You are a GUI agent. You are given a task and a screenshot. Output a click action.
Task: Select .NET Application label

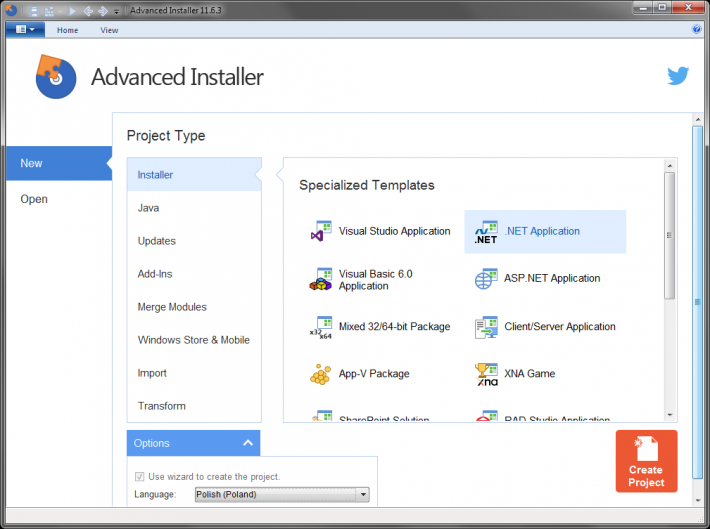[542, 231]
